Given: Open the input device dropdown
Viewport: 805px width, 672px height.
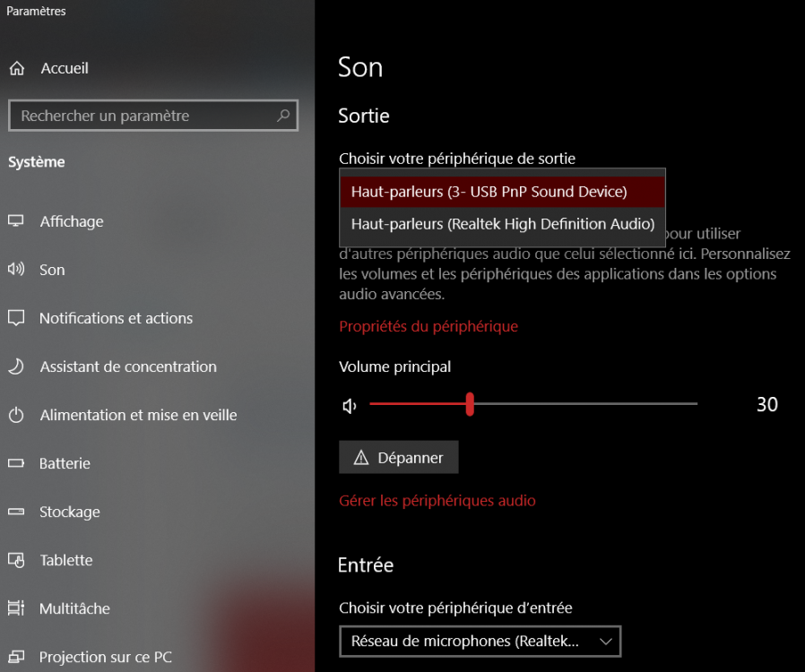Looking at the screenshot, I should click(480, 641).
